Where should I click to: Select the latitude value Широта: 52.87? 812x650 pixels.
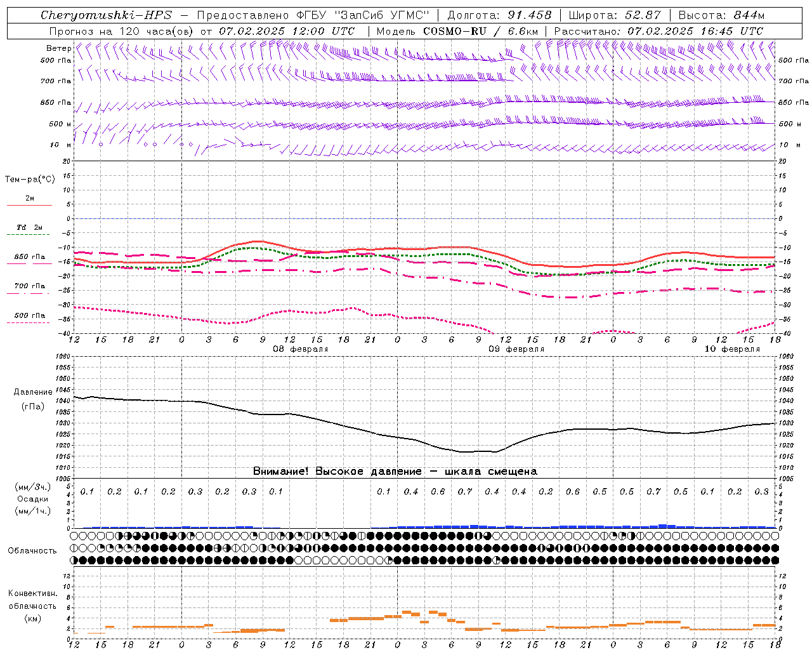pyautogui.click(x=615, y=15)
